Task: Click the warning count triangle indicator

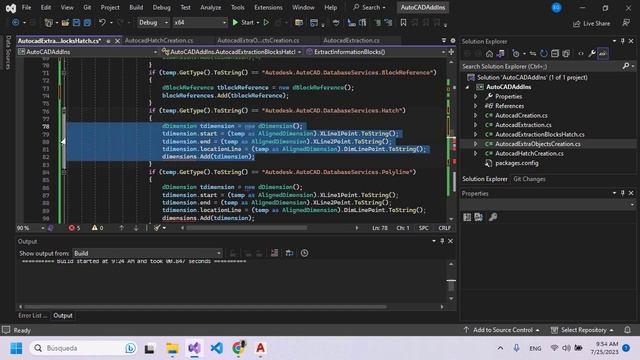Action: point(97,228)
